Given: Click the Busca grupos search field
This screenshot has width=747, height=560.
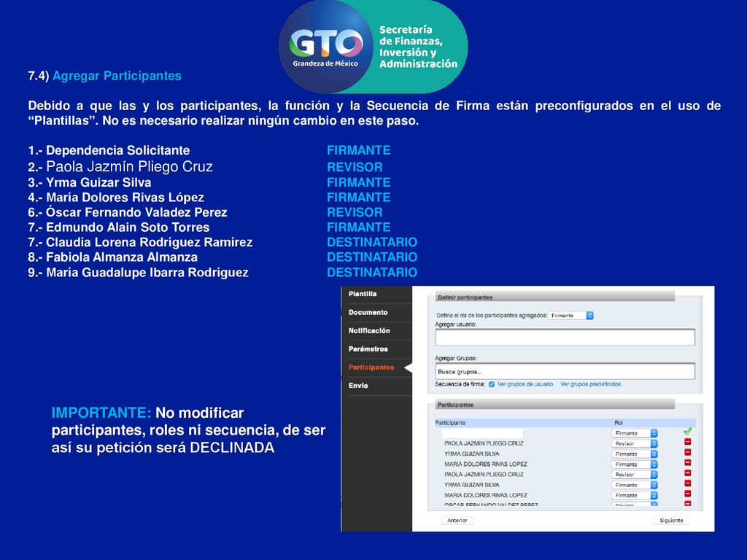Looking at the screenshot, I should click(x=565, y=371).
